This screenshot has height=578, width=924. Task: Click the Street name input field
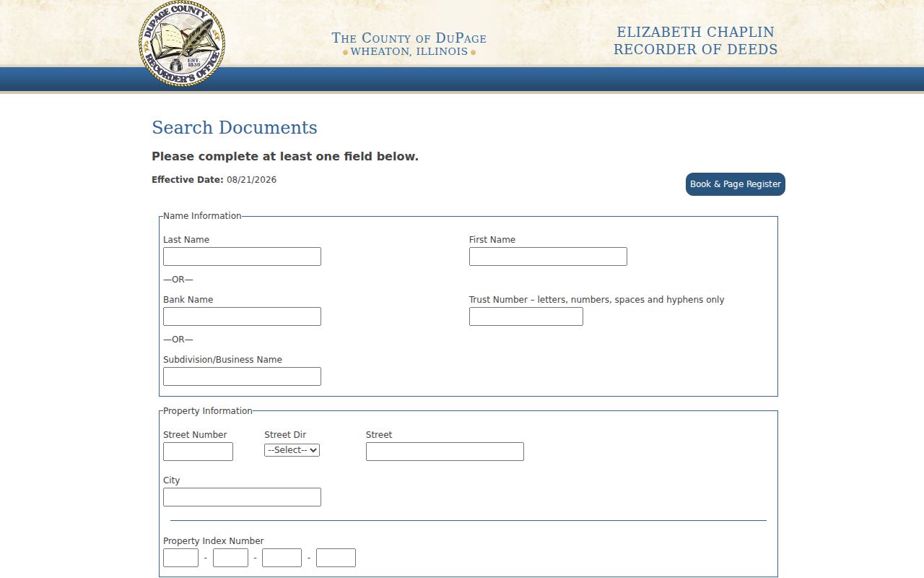445,452
